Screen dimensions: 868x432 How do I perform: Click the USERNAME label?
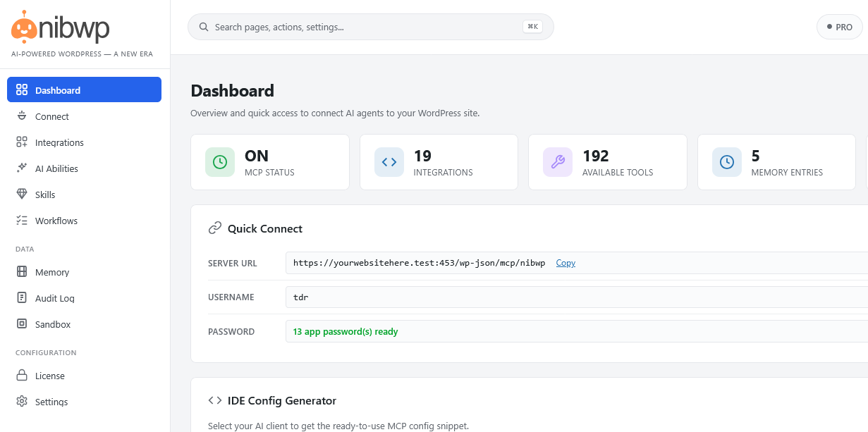[231, 297]
